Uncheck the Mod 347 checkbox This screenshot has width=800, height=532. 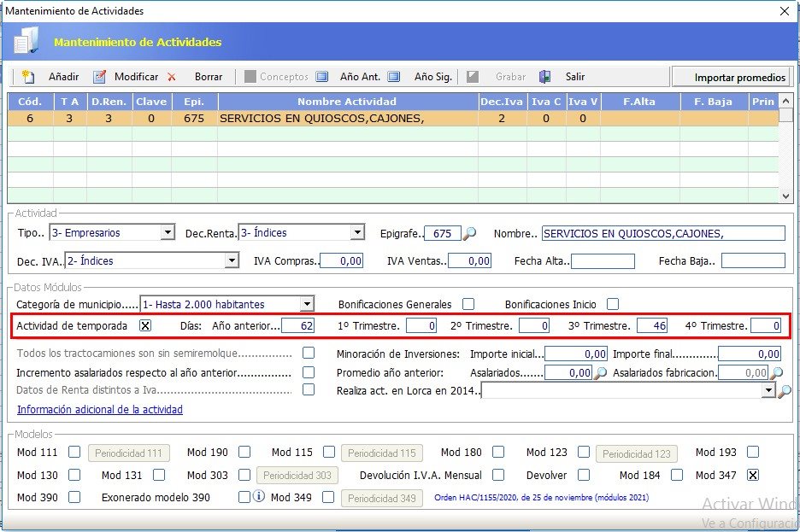tap(753, 475)
